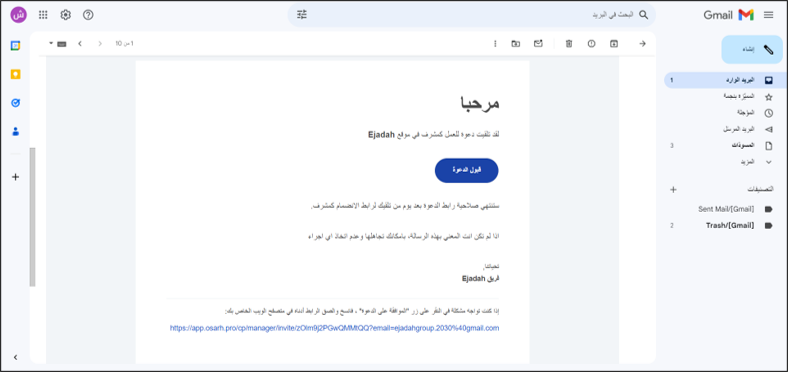Open input tools dropdown arrow
The height and width of the screenshot is (372, 788).
[x=51, y=44]
